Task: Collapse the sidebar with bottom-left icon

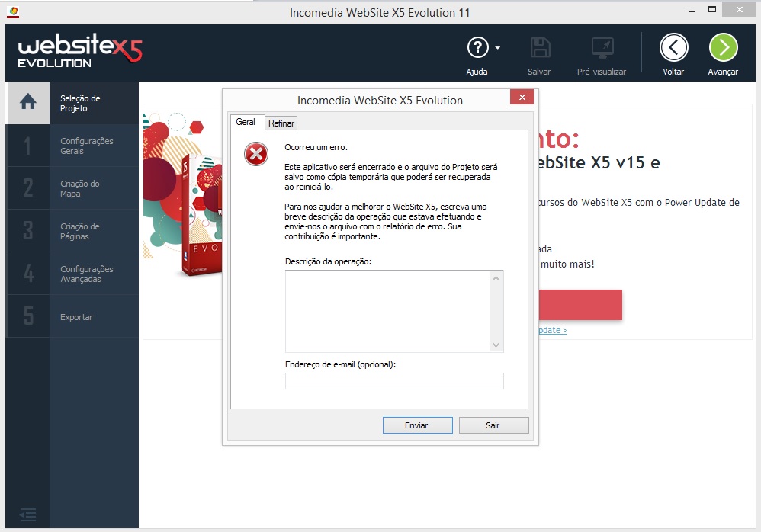Action: tap(28, 514)
